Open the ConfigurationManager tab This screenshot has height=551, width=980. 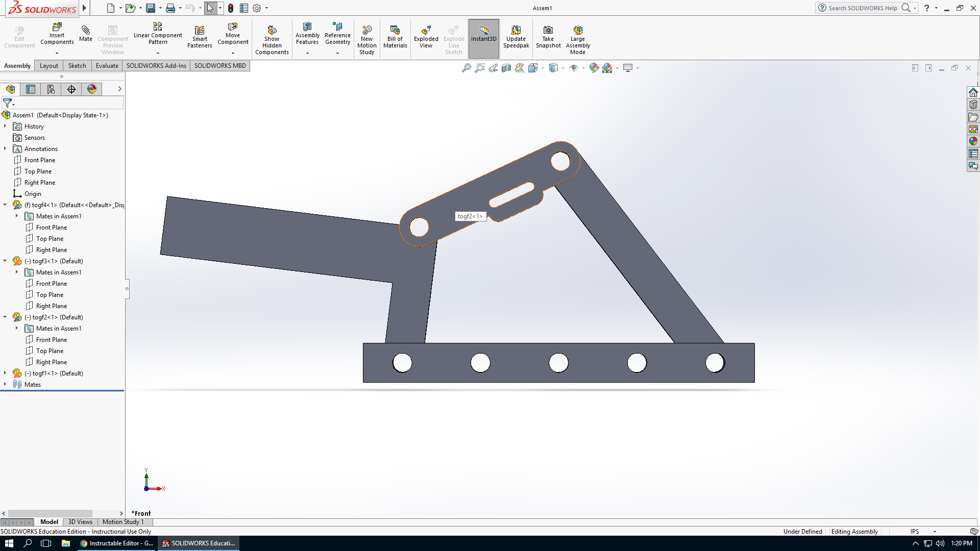(51, 89)
